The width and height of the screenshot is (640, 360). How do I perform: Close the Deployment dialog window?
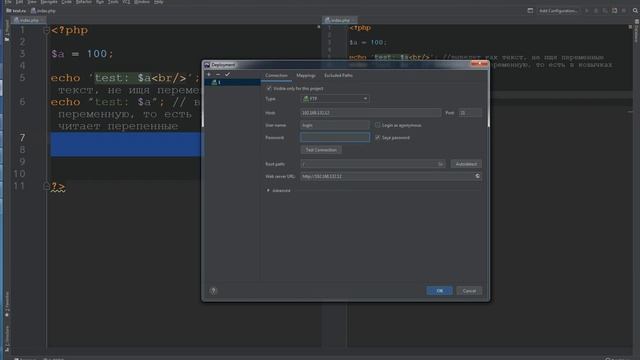(x=480, y=64)
